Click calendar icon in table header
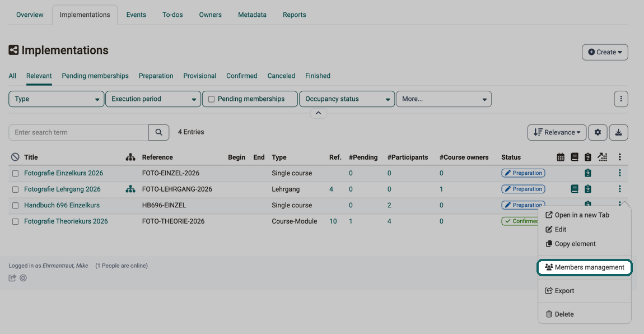This screenshot has width=644, height=334. [x=561, y=157]
